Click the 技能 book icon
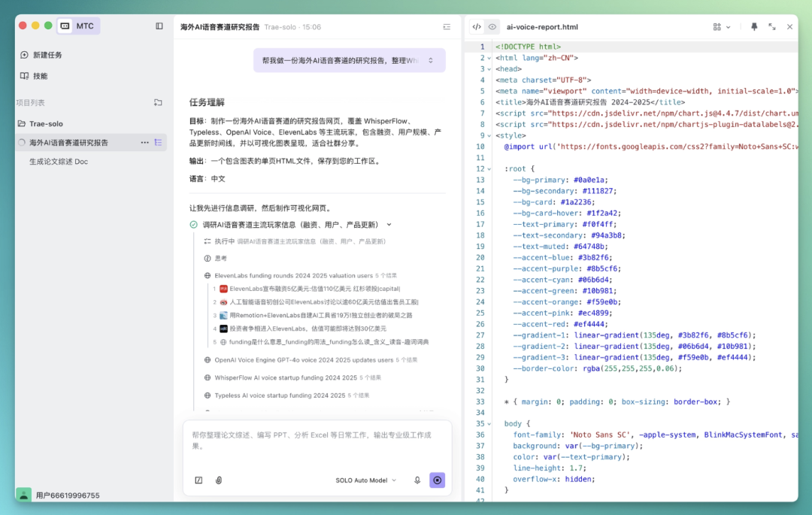 tap(24, 76)
